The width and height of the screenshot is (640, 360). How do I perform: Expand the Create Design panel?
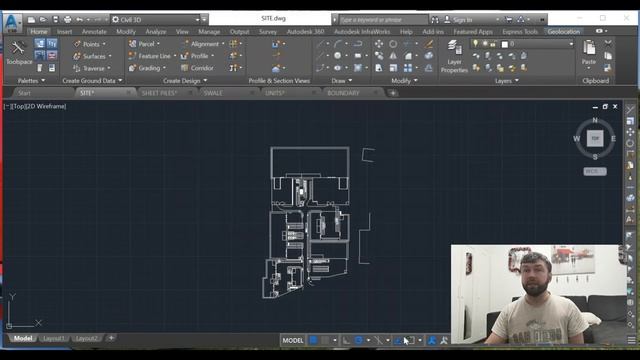(x=185, y=81)
